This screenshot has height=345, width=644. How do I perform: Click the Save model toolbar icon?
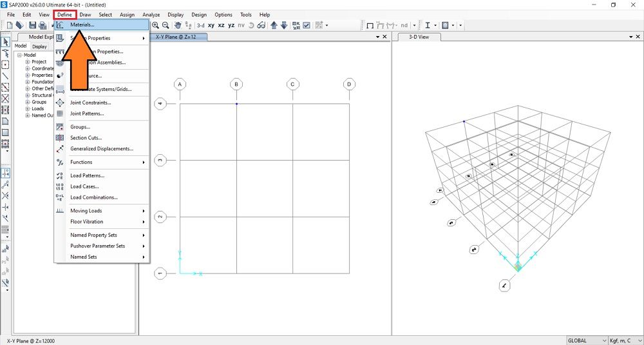(x=32, y=26)
